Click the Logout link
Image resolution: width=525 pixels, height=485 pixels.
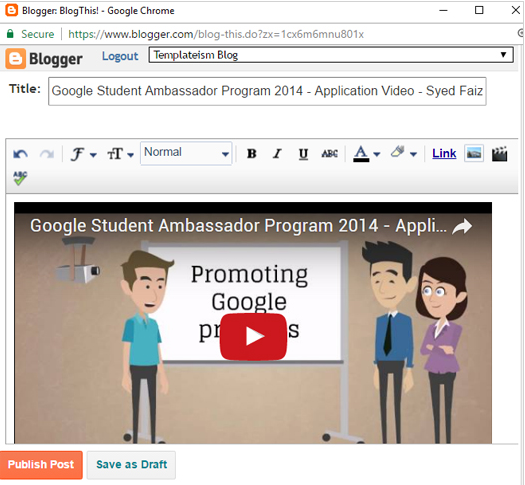coord(120,56)
